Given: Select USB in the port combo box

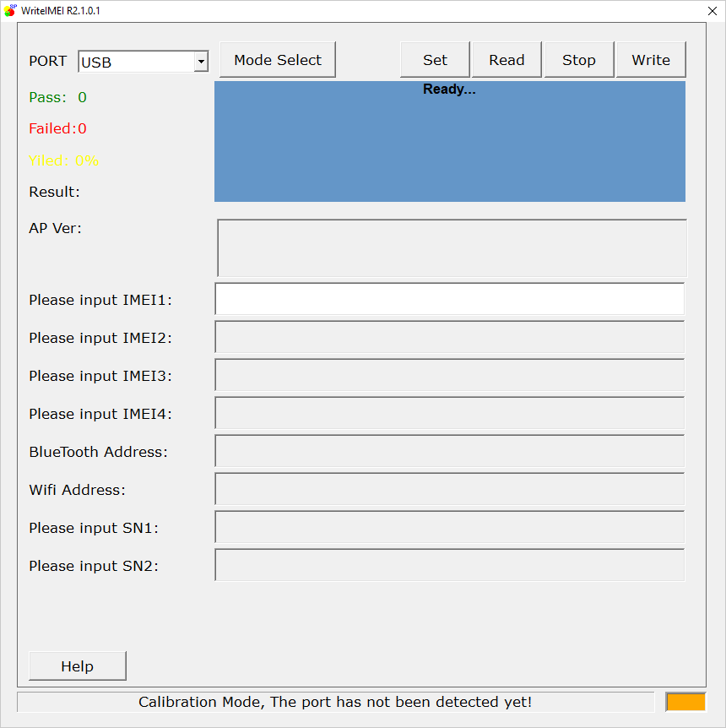Looking at the screenshot, I should [135, 61].
